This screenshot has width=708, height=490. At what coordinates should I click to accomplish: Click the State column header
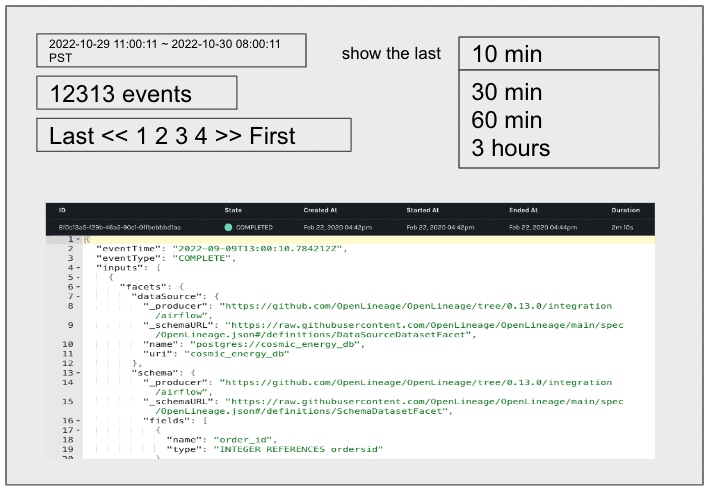click(233, 210)
